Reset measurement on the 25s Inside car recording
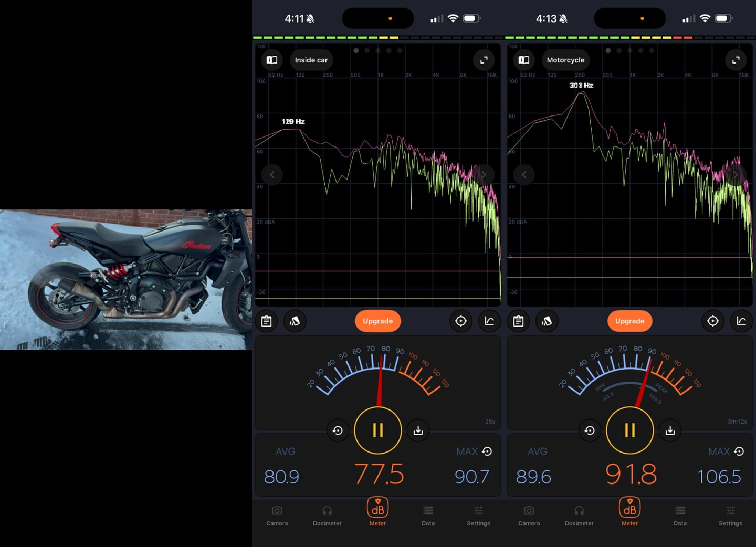 tap(338, 430)
